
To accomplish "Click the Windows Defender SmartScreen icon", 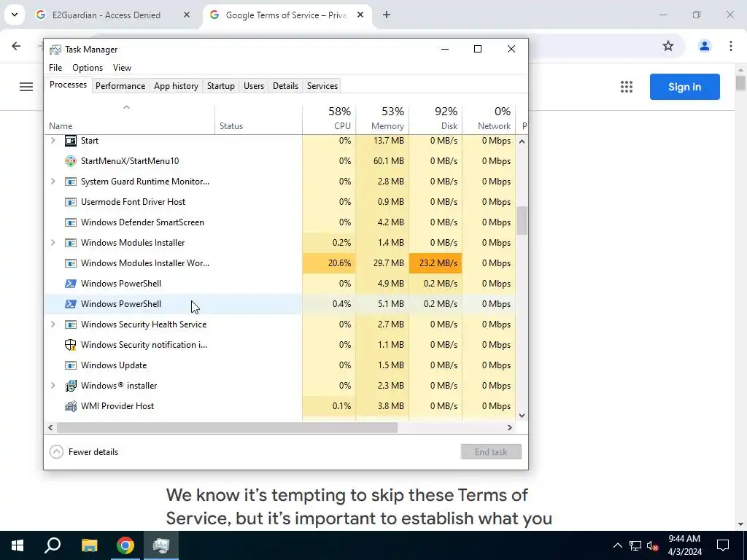I will pos(71,222).
